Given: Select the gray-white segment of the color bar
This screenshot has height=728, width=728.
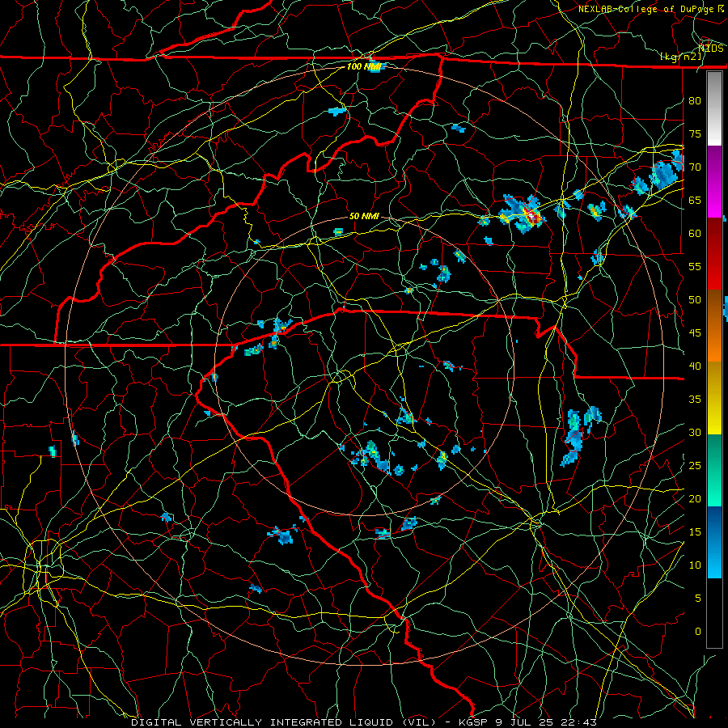Looking at the screenshot, I should [x=714, y=108].
